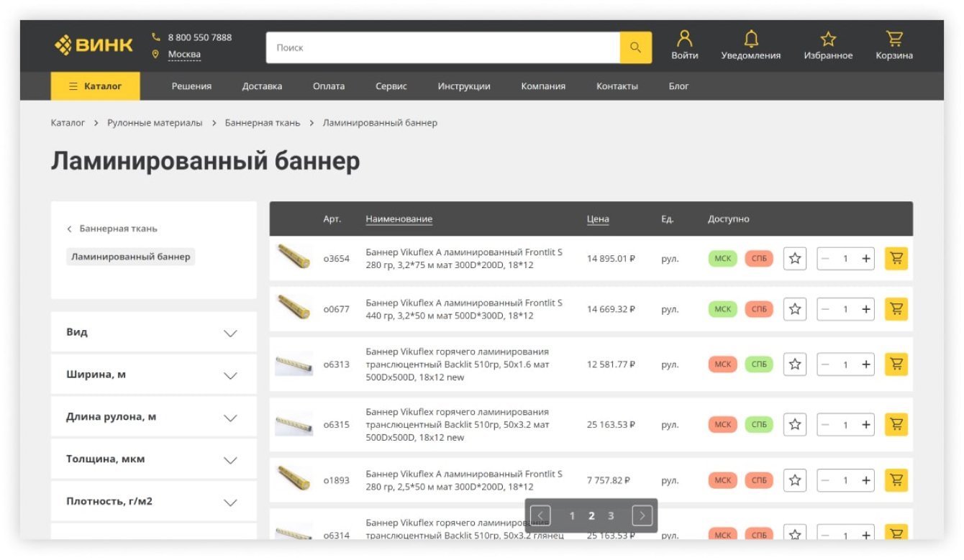The width and height of the screenshot is (964, 560).
Task: Select Ламинированный баннер sidebar category
Action: tap(131, 257)
